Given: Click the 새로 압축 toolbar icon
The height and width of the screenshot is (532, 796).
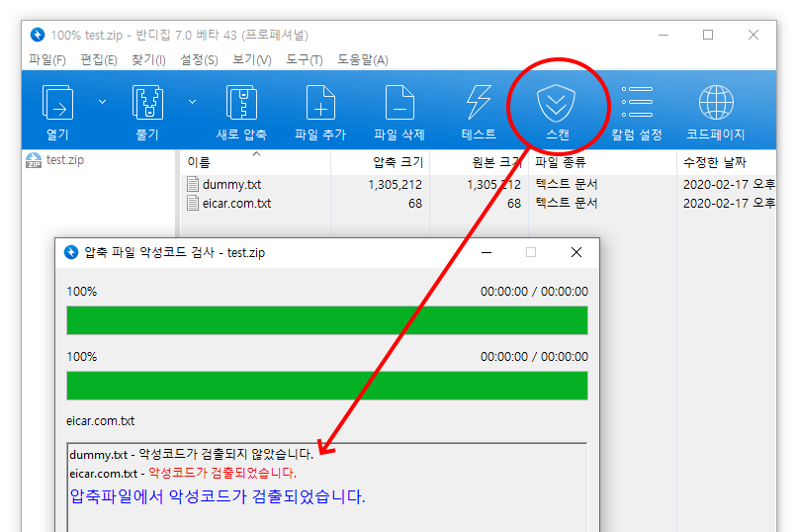Looking at the screenshot, I should pos(241,102).
